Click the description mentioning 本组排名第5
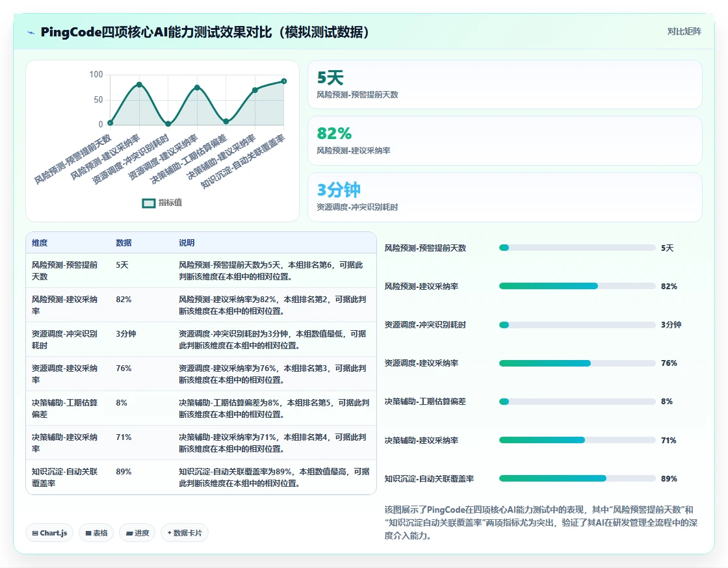 [x=274, y=408]
